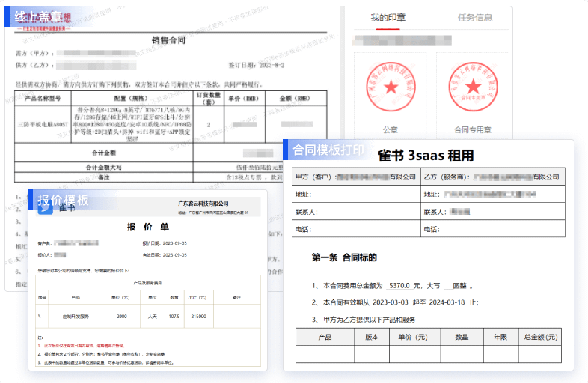Click the 年限 column header

click(501, 337)
